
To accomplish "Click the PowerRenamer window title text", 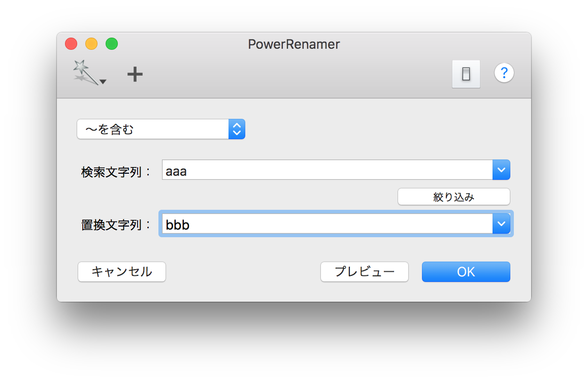I will tap(293, 44).
